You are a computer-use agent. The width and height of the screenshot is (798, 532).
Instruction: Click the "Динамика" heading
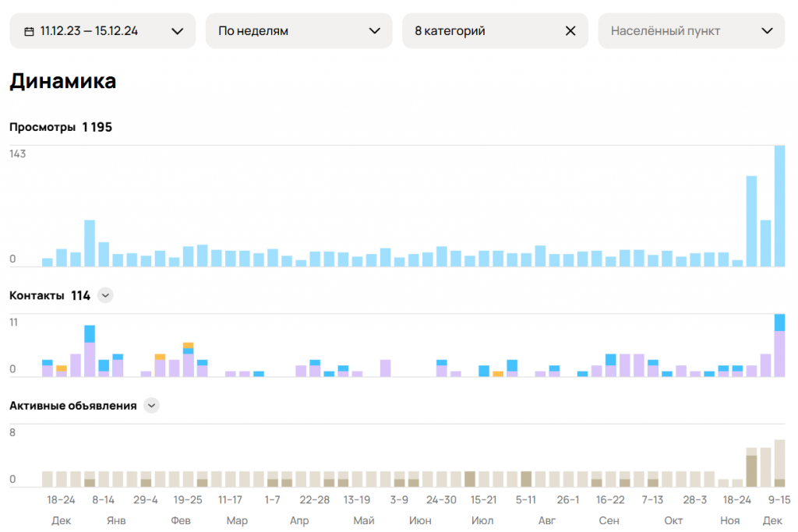[63, 81]
